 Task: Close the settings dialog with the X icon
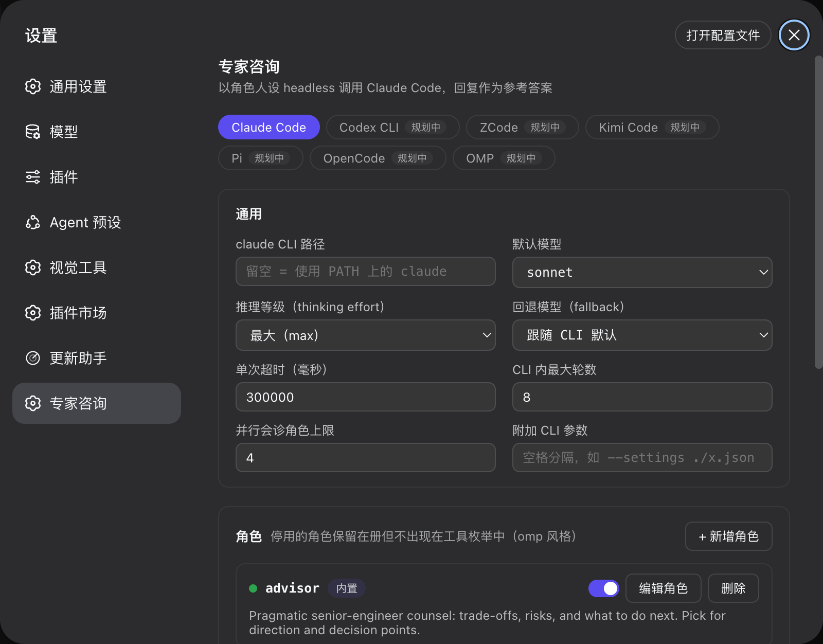(x=794, y=35)
